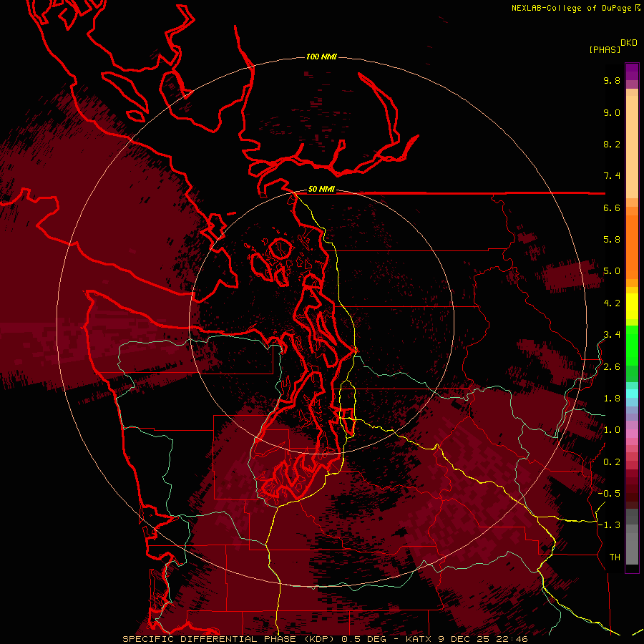Pick the 2.6 scale label
This screenshot has height=644, width=644.
click(612, 367)
